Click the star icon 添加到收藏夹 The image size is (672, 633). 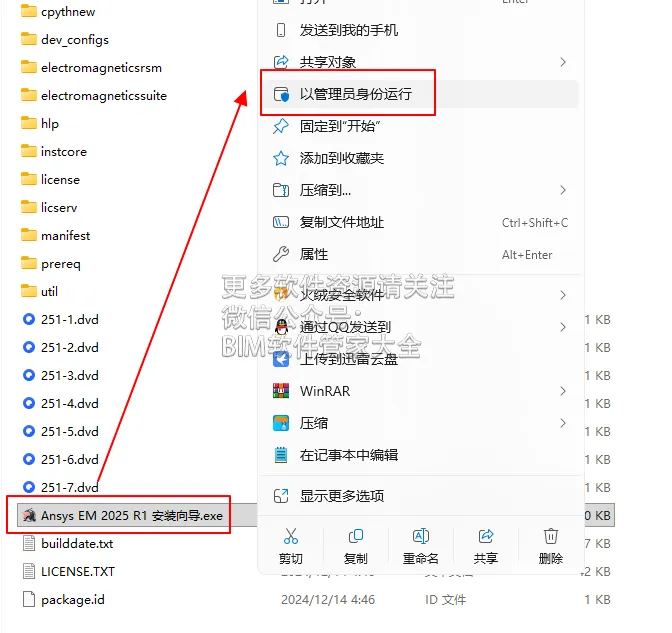281,159
